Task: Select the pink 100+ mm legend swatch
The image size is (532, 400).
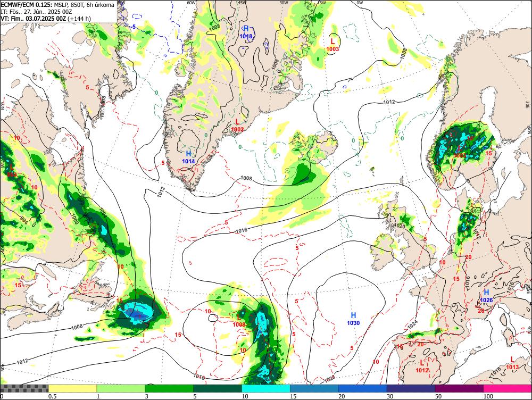Action: pos(508,388)
